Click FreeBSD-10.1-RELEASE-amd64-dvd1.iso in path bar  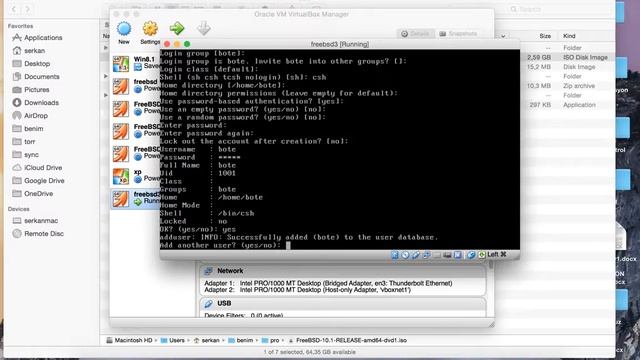click(347, 340)
